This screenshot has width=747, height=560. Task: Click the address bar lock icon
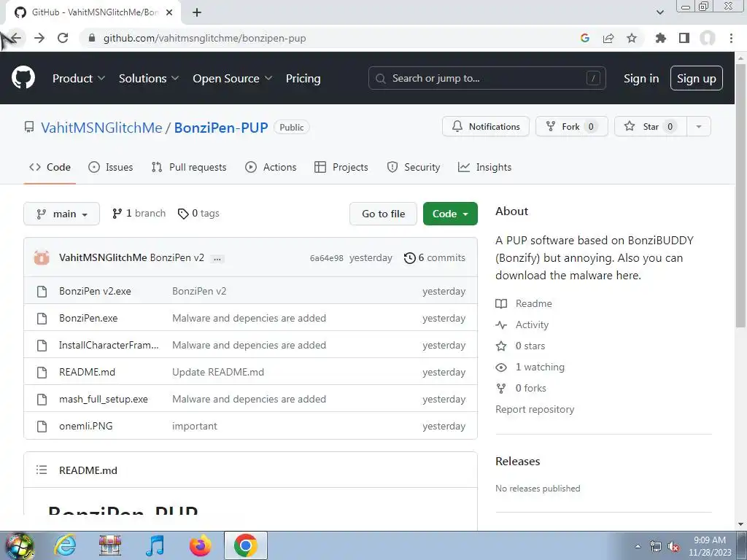tap(93, 38)
